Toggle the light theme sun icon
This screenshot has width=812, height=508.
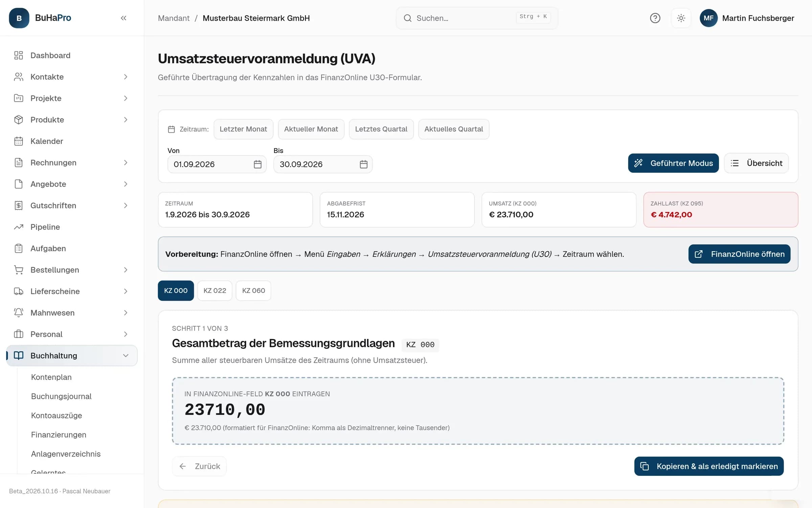681,18
